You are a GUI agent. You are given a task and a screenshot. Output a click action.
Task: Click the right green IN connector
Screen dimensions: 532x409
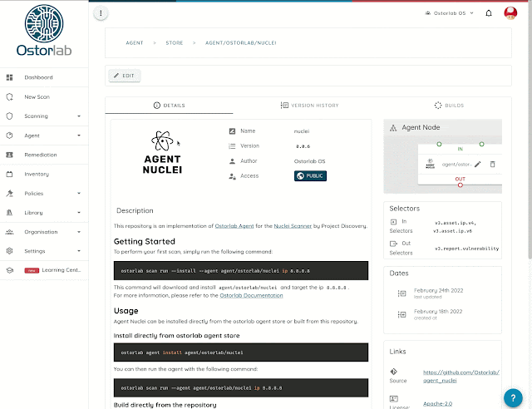[482, 145]
